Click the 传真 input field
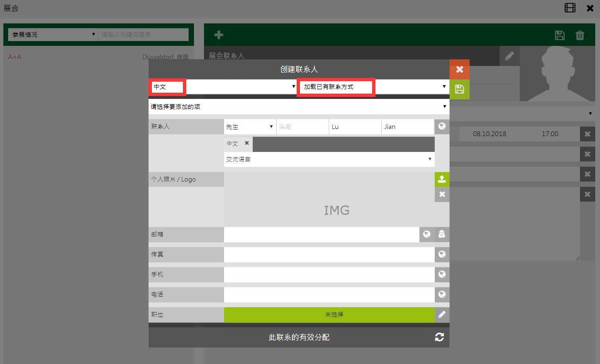 [329, 254]
